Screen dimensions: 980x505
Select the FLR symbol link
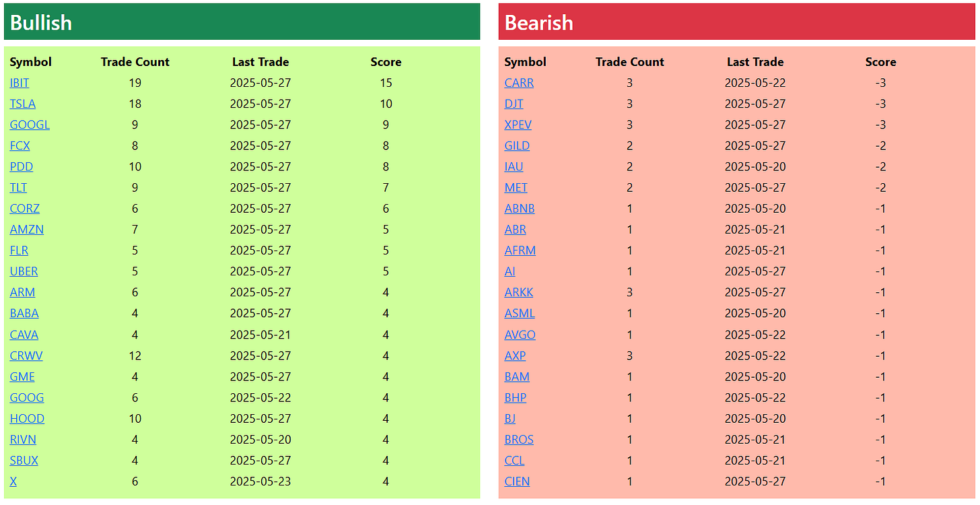click(20, 250)
